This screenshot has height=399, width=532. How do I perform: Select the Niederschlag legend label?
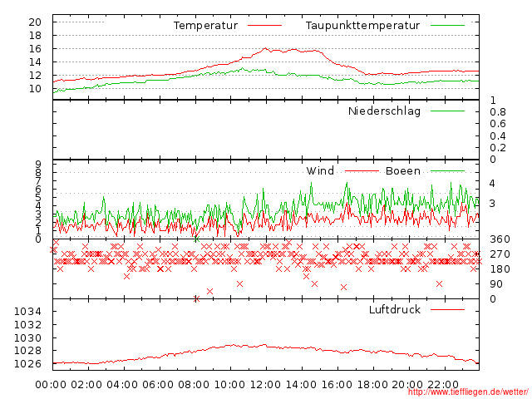(x=384, y=111)
